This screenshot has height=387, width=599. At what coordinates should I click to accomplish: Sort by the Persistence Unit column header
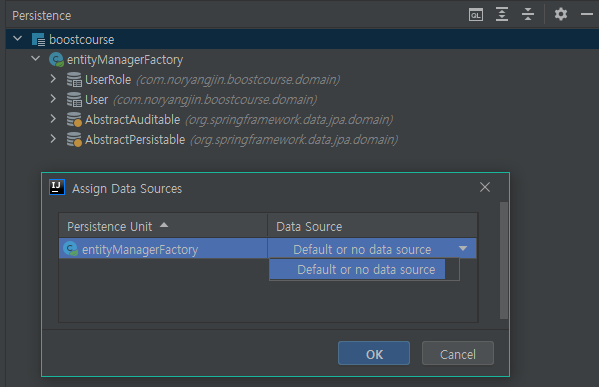[x=163, y=226]
